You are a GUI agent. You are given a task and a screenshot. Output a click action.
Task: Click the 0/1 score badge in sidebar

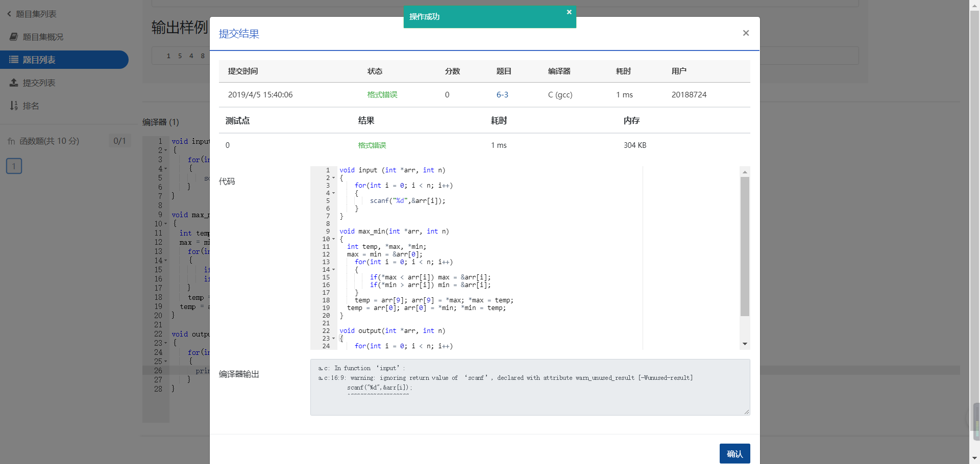119,141
